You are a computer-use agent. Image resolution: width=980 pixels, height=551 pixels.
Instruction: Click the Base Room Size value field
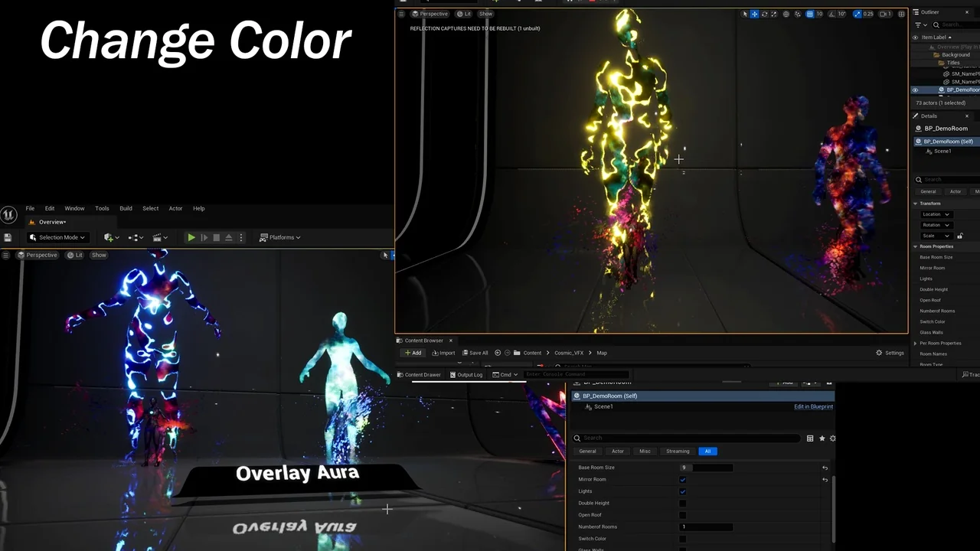click(x=707, y=468)
